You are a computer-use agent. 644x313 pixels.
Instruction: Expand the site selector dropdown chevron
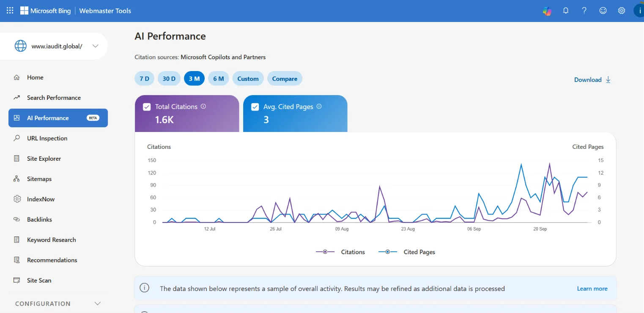pyautogui.click(x=96, y=46)
